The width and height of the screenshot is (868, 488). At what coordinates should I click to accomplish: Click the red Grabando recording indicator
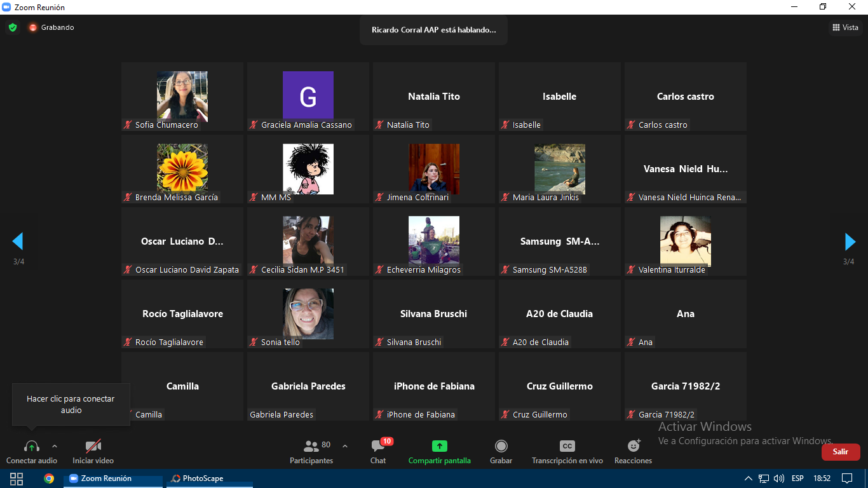pos(51,27)
